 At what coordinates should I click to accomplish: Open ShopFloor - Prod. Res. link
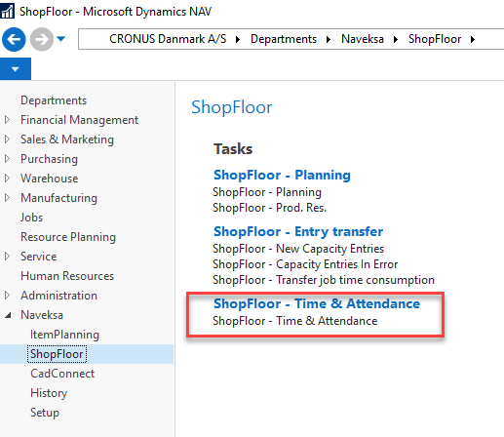click(x=269, y=208)
